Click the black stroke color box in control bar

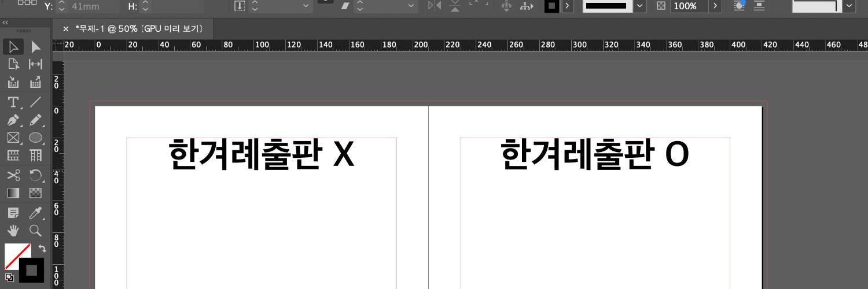pyautogui.click(x=552, y=6)
